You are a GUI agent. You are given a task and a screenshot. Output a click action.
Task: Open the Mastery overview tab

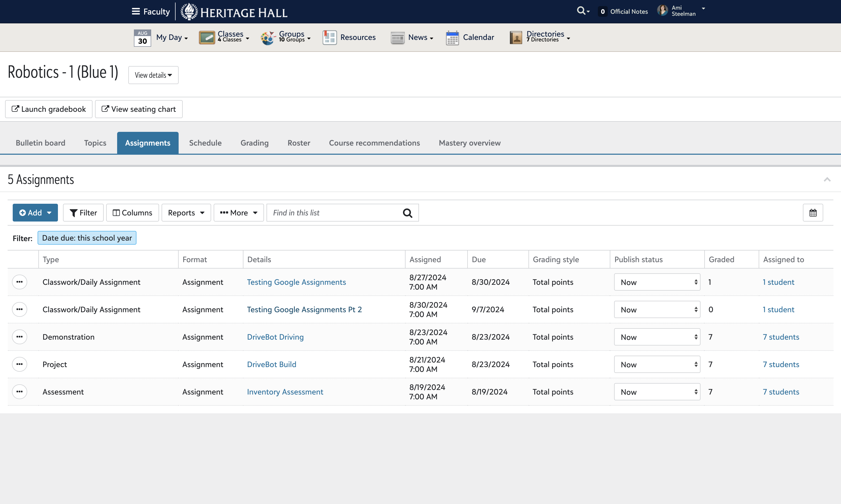click(x=470, y=143)
